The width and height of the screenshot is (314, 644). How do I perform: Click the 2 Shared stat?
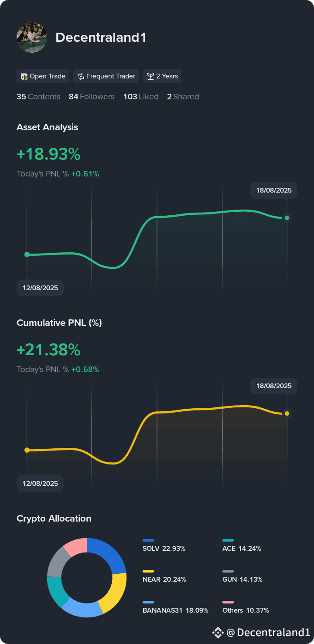[x=183, y=96]
